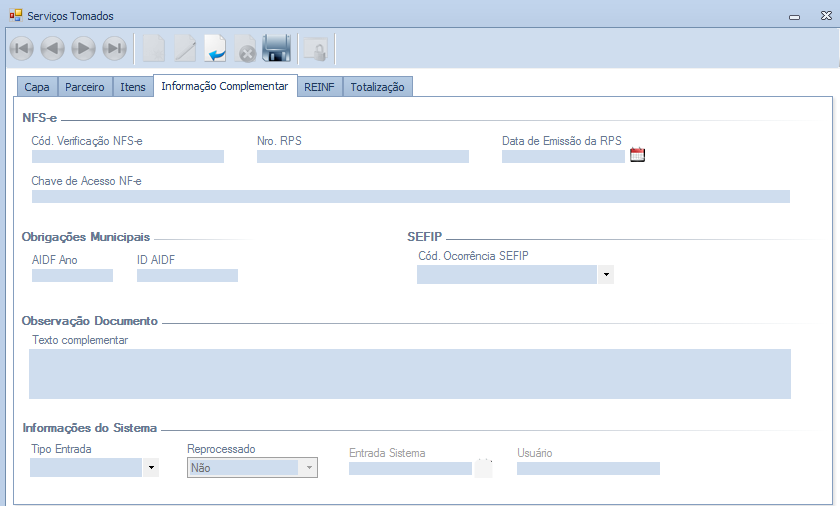
Task: Open the Reprocessado combo box
Action: [309, 467]
